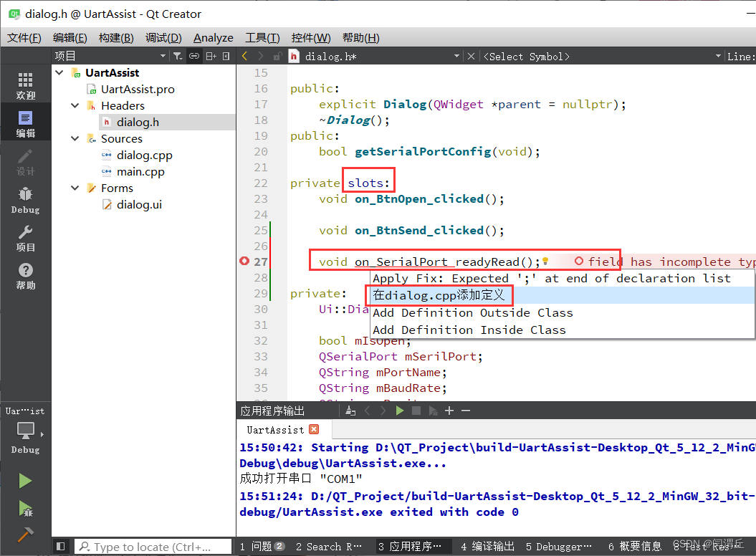The width and height of the screenshot is (756, 556).
Task: Zoom in output with plus icon
Action: tap(449, 411)
